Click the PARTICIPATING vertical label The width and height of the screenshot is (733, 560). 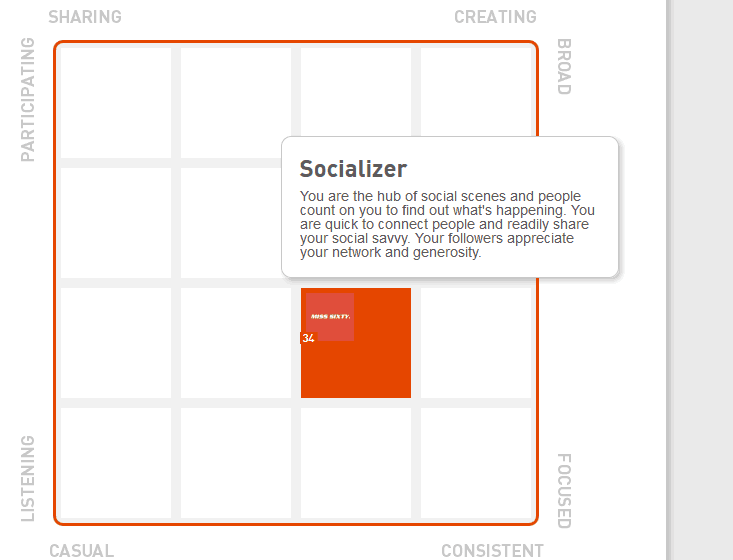[x=28, y=100]
